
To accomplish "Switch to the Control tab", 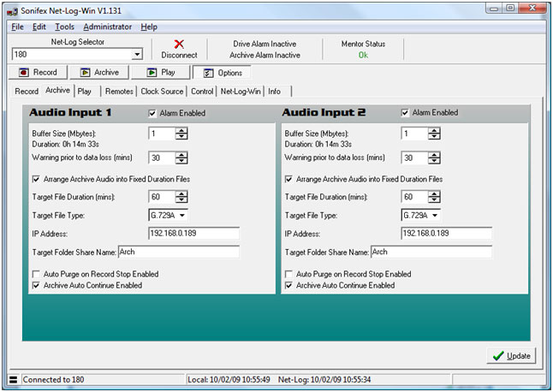I will point(202,92).
